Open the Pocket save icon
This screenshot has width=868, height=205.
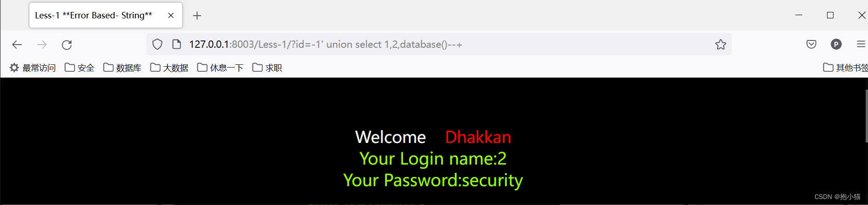click(811, 45)
